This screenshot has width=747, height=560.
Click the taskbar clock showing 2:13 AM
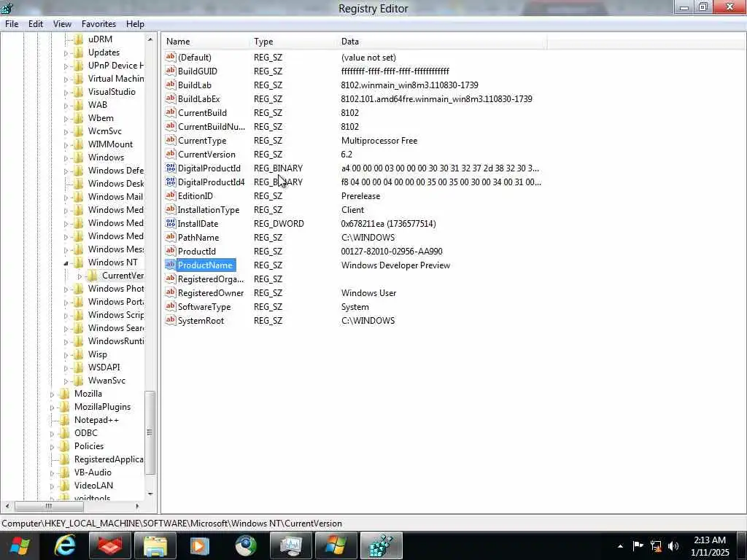pyautogui.click(x=709, y=545)
